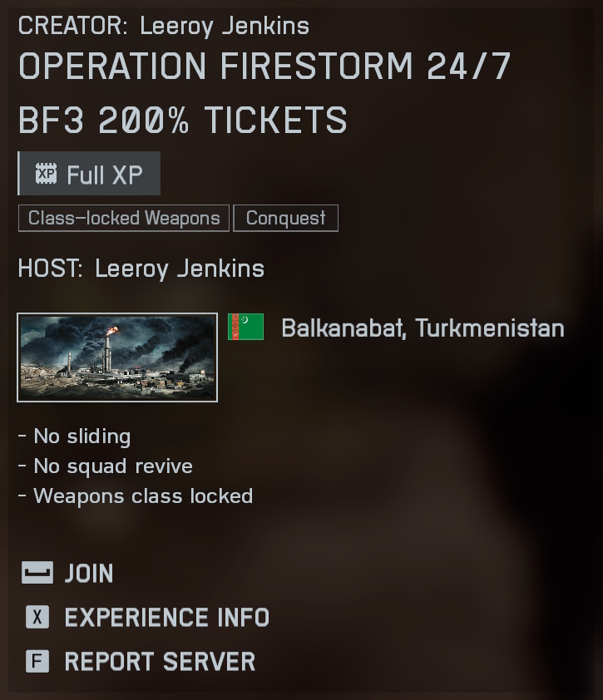Viewport: 603px width, 700px height.
Task: Open the Operation Firestorm map thumbnail
Action: tap(117, 357)
